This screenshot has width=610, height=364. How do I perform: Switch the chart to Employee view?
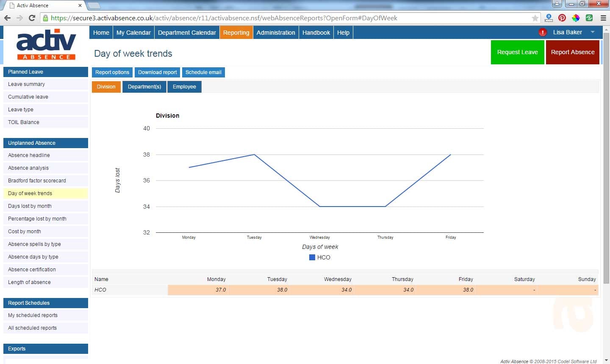click(184, 87)
